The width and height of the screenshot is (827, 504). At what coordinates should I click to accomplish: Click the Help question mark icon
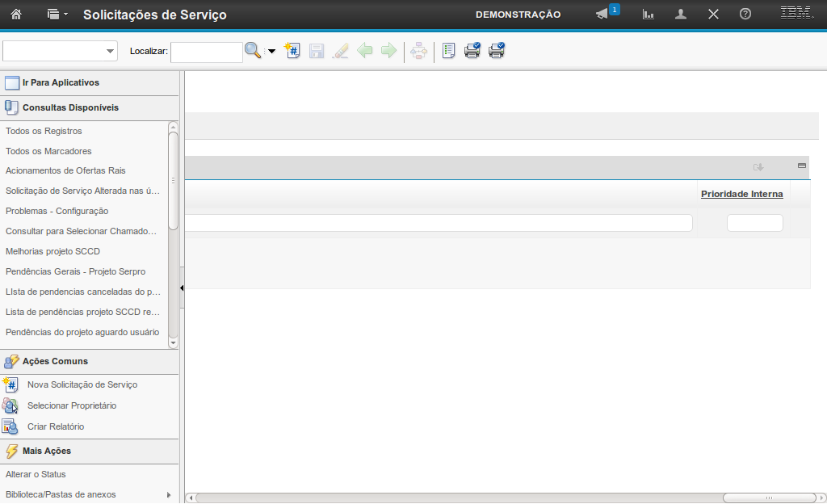(745, 15)
